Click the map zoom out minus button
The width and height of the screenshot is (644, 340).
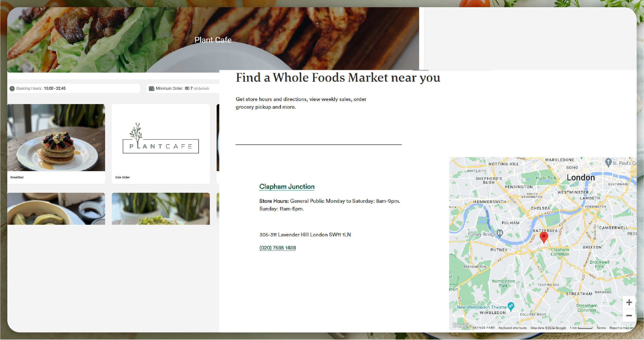click(629, 316)
